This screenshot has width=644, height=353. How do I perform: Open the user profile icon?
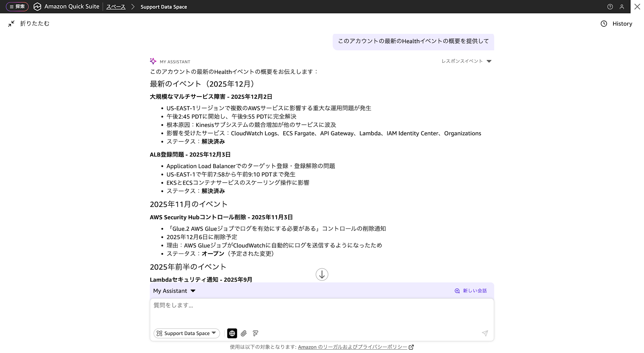622,6
